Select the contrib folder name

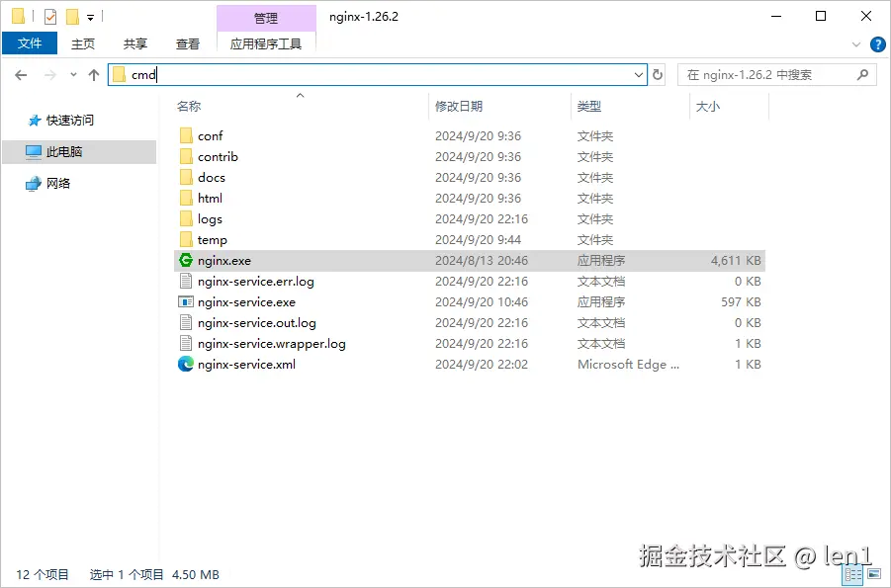click(x=218, y=157)
